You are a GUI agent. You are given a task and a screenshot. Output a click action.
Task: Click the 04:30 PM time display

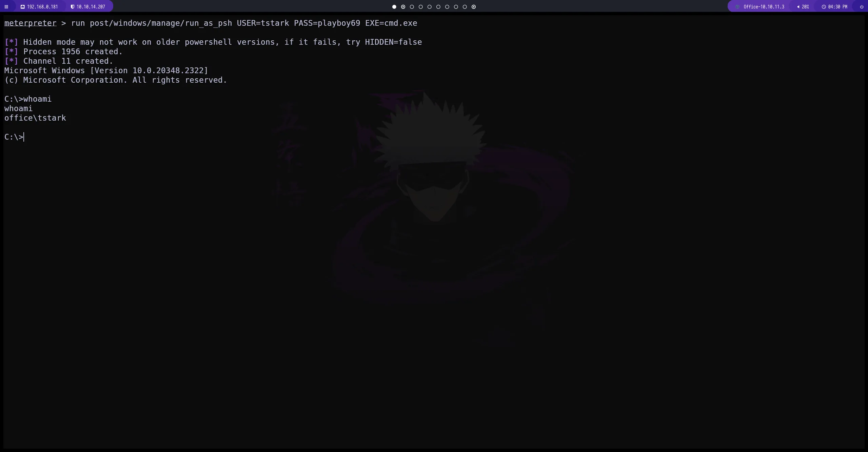point(837,7)
